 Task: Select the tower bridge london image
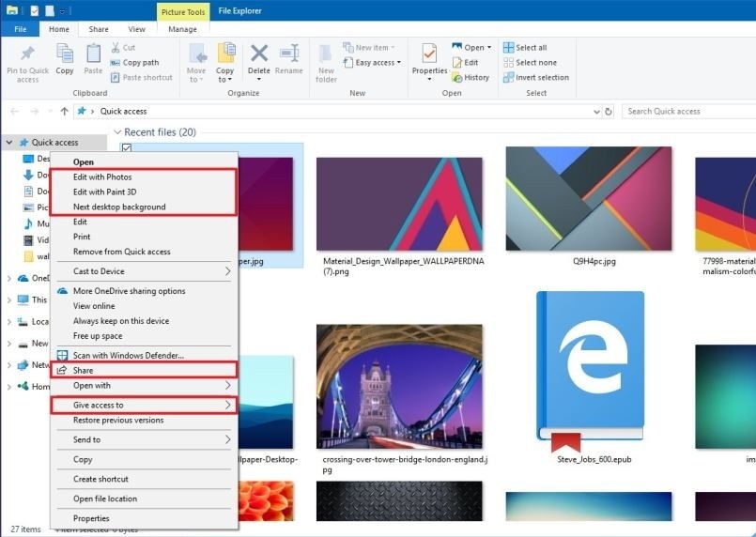[x=399, y=386]
